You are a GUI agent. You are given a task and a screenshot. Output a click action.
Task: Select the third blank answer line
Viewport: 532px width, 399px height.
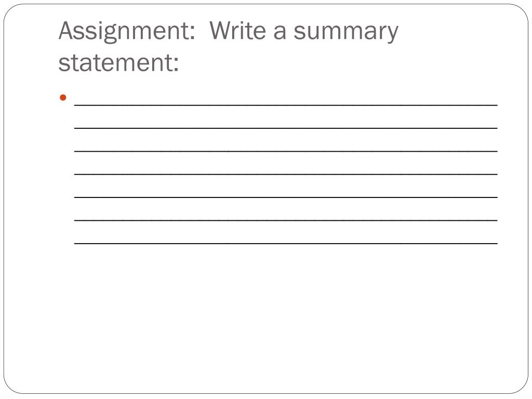(286, 150)
